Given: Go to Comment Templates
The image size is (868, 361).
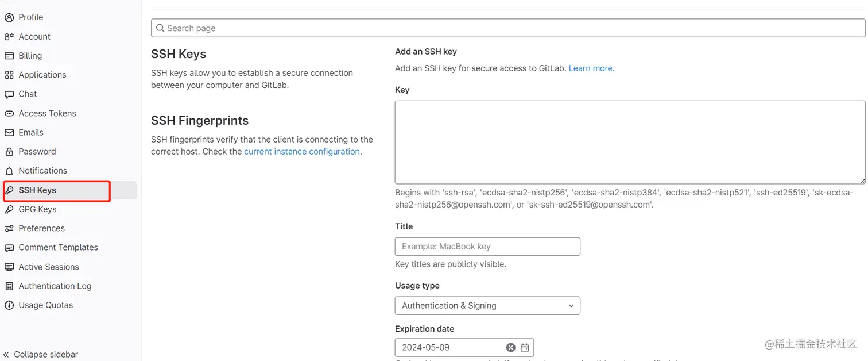Looking at the screenshot, I should coord(58,248).
